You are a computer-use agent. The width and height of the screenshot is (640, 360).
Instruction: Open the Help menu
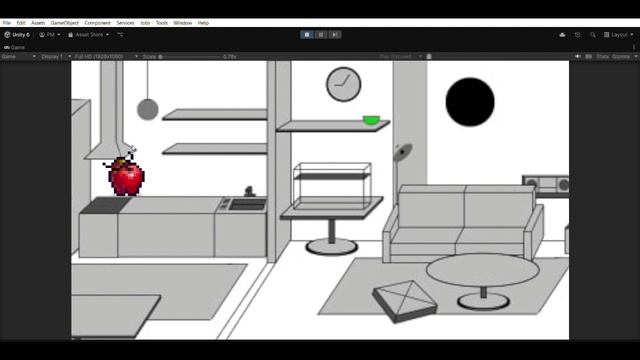pos(203,23)
